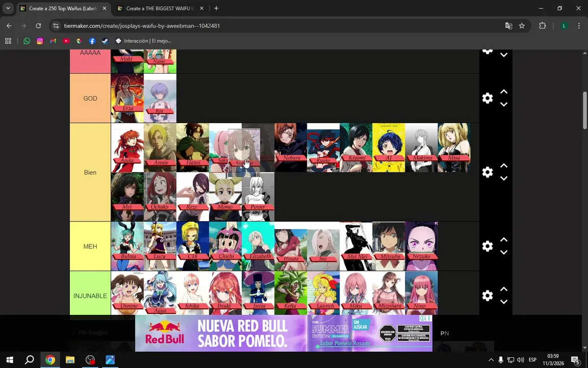The height and width of the screenshot is (368, 588).
Task: Open volume control in system tray
Action: 520,360
